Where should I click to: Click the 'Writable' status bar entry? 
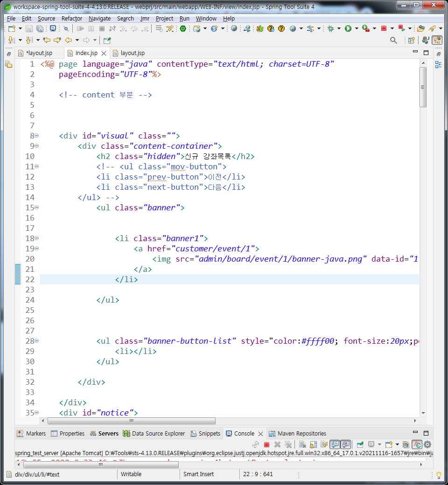click(x=131, y=474)
